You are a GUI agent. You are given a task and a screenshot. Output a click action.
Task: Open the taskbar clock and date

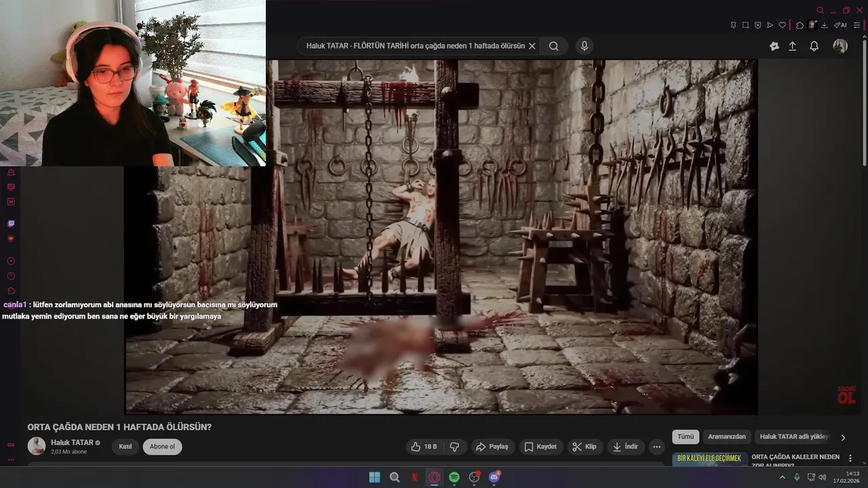click(x=847, y=477)
